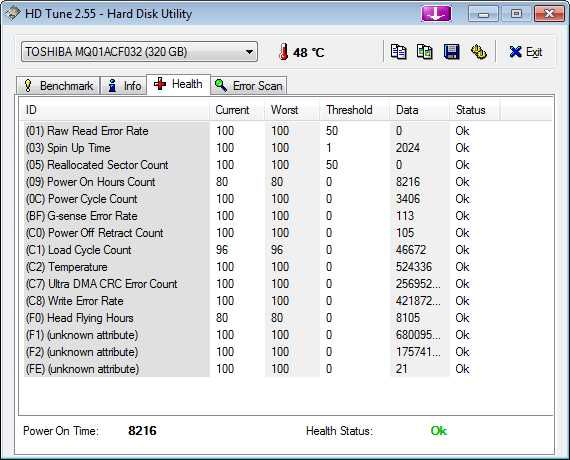Viewport: 570px width, 460px height.
Task: Click the Exit button
Action: click(x=526, y=52)
